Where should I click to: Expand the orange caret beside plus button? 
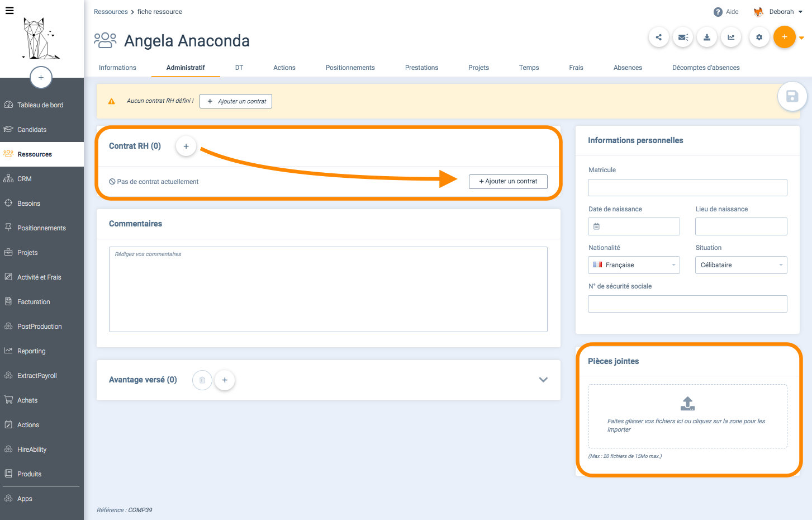[802, 38]
